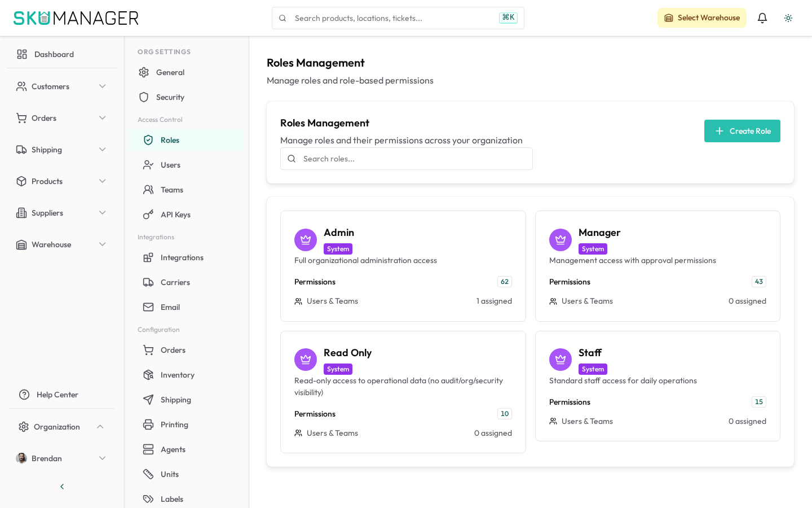Click the Products box icon
812x508 pixels.
21,181
